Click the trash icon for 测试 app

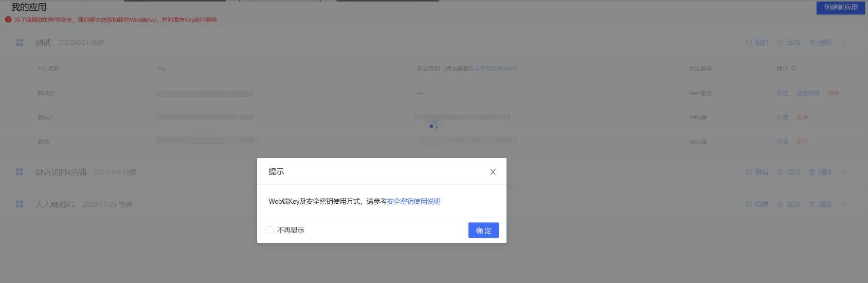click(812, 43)
